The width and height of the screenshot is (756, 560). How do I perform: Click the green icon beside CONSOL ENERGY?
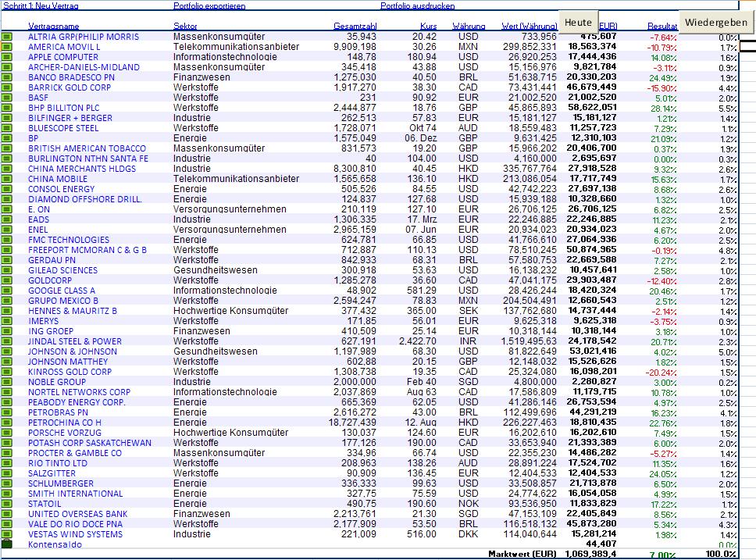6,188
